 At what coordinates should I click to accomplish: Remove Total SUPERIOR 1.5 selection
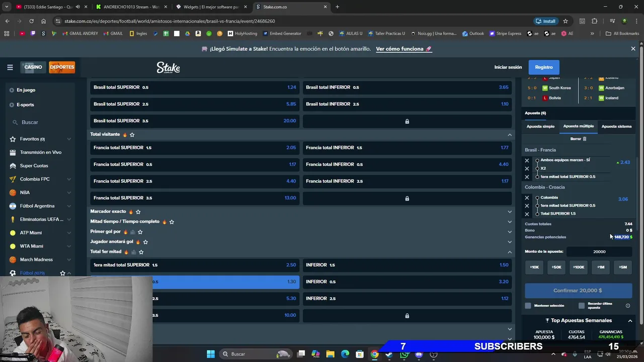point(527,214)
